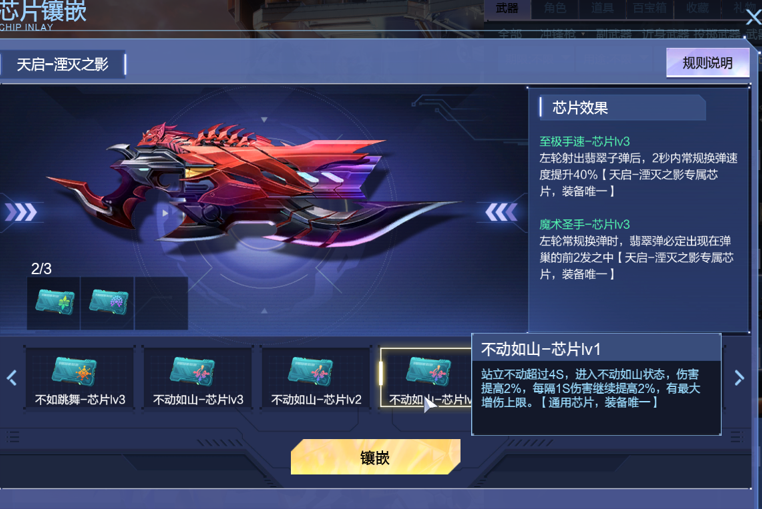Click the 天启-湮灭之影 weapon name label

(x=63, y=64)
